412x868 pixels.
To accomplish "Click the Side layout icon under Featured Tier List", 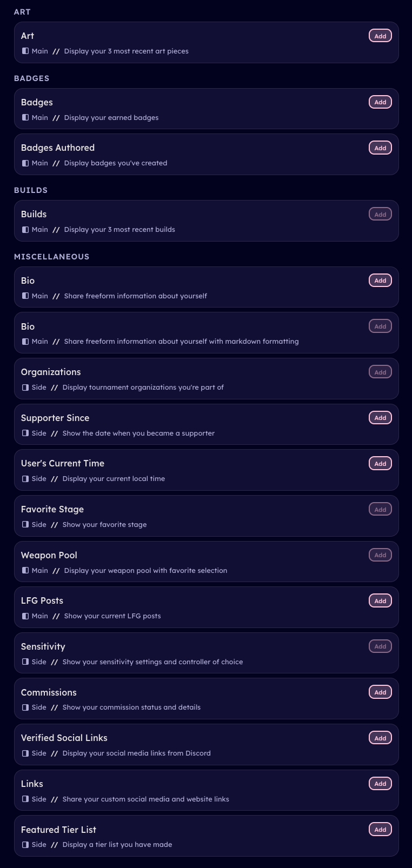I will click(x=25, y=845).
